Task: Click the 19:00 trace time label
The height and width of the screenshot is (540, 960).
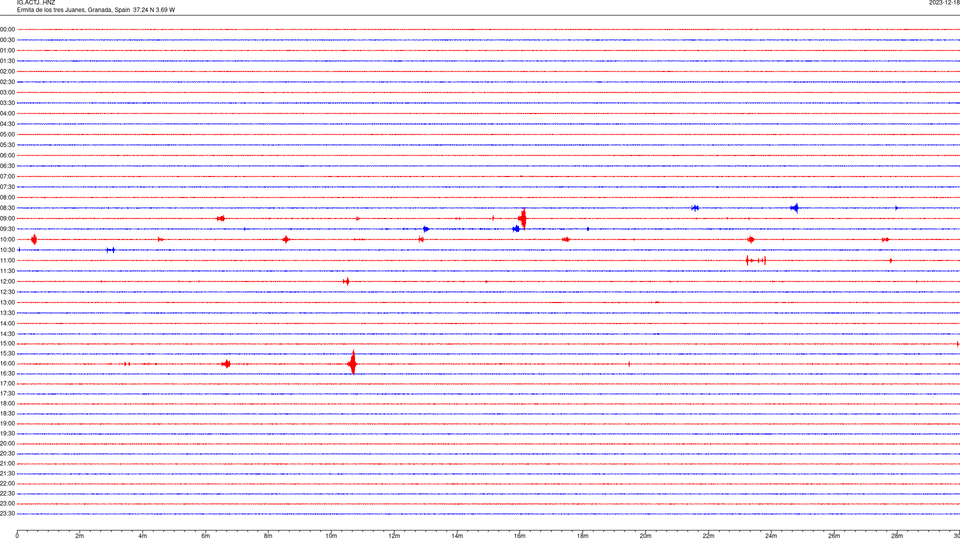Action: click(x=7, y=424)
